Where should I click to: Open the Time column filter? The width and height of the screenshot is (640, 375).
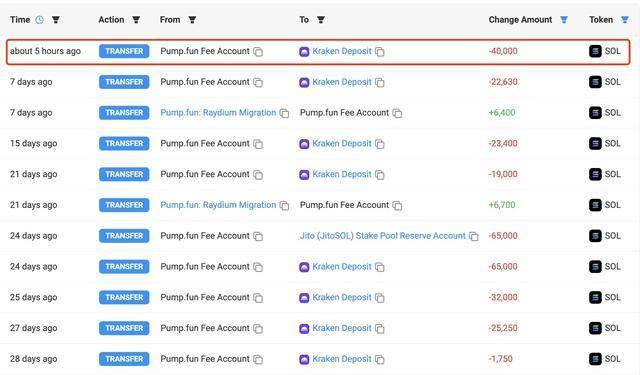[x=56, y=20]
